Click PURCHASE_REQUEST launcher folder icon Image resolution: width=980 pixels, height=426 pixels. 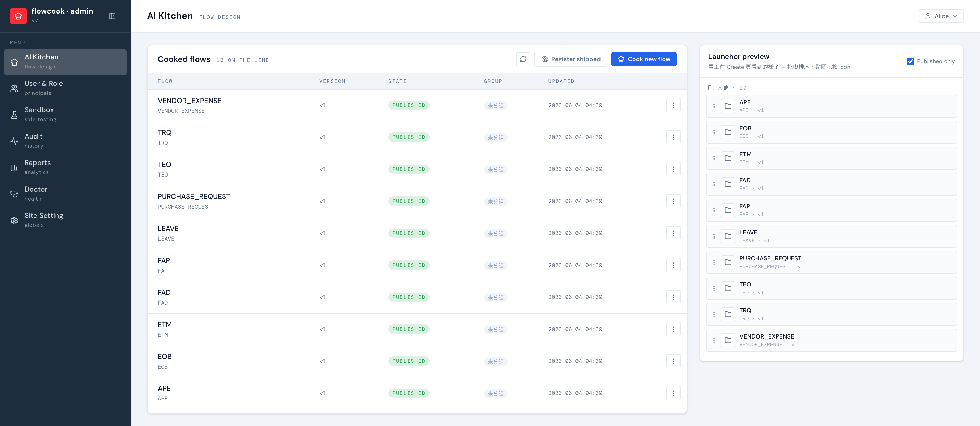pyautogui.click(x=728, y=262)
